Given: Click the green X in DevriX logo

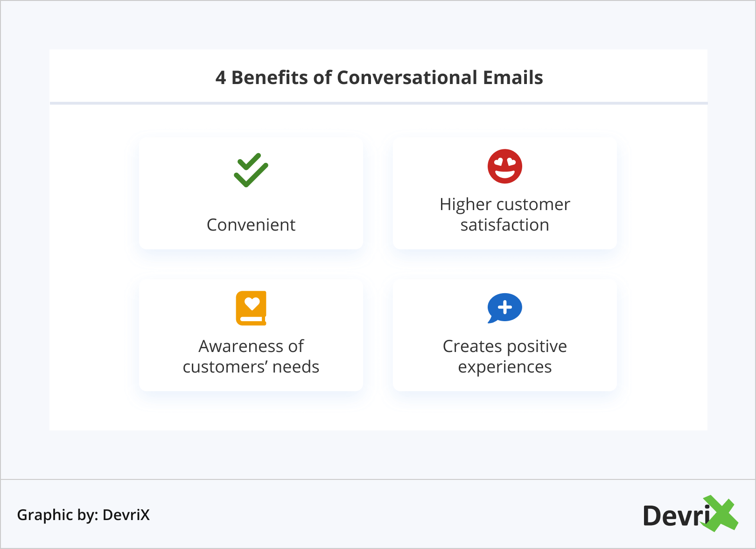Looking at the screenshot, I should point(721,514).
